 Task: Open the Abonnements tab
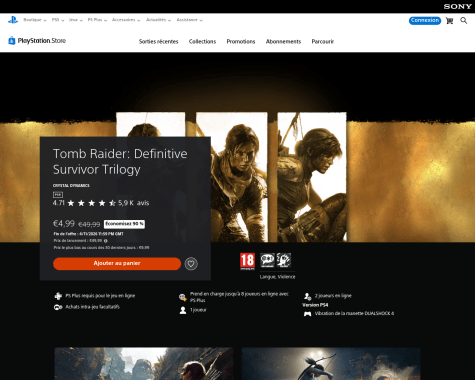click(283, 42)
